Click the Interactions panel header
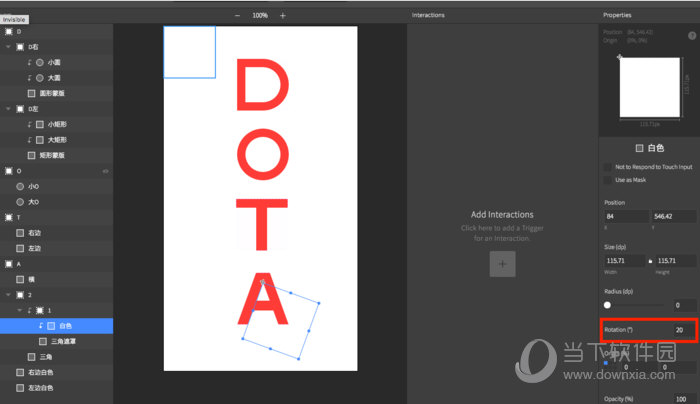The width and height of the screenshot is (700, 404). (x=428, y=15)
